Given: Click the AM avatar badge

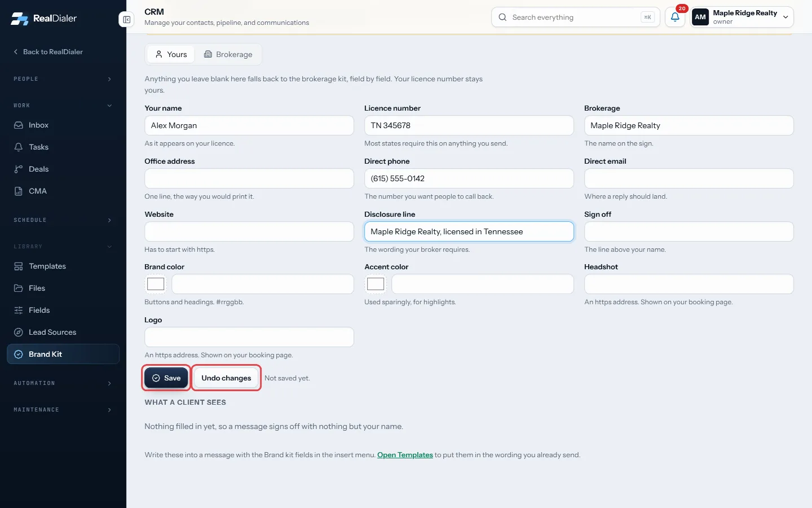Looking at the screenshot, I should tap(700, 17).
